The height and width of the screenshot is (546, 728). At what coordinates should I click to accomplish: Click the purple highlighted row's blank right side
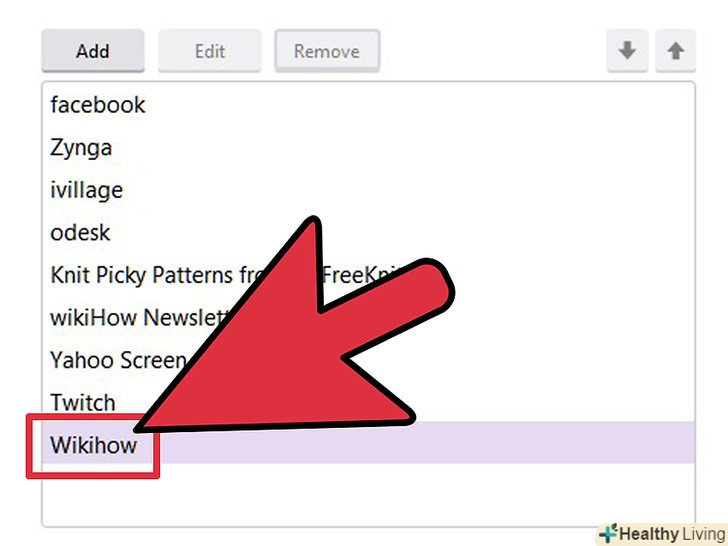427,442
